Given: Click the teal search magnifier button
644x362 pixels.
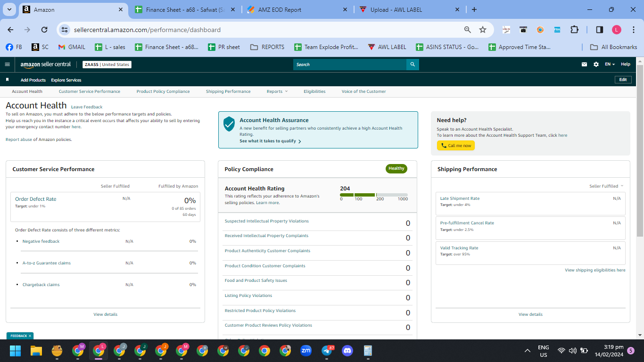Looking at the screenshot, I should click(413, 65).
